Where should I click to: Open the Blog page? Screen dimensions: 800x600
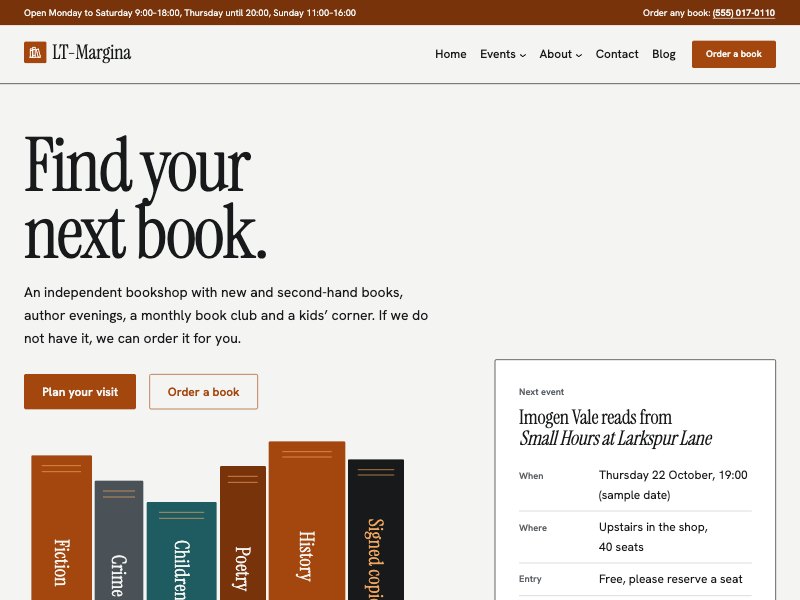click(x=664, y=54)
